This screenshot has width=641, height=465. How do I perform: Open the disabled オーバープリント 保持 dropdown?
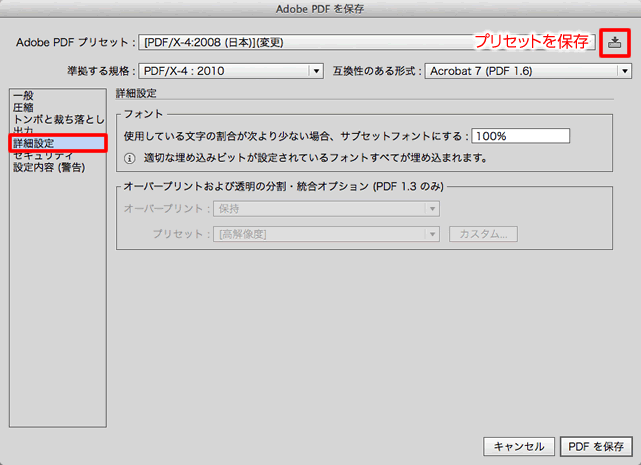(326, 209)
